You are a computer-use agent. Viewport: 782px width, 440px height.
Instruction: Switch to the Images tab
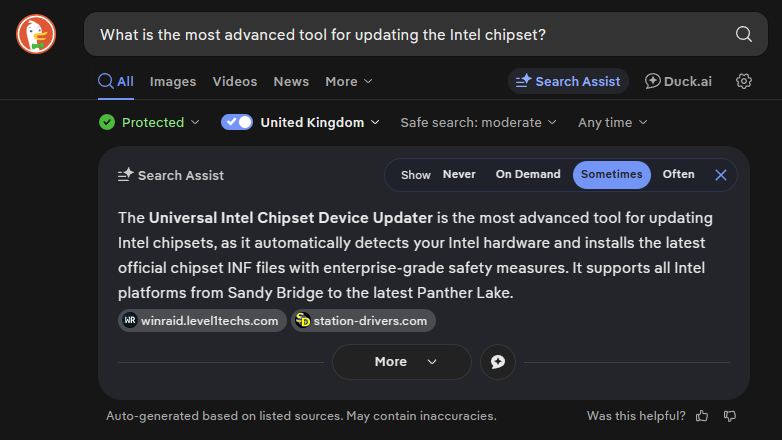click(173, 81)
